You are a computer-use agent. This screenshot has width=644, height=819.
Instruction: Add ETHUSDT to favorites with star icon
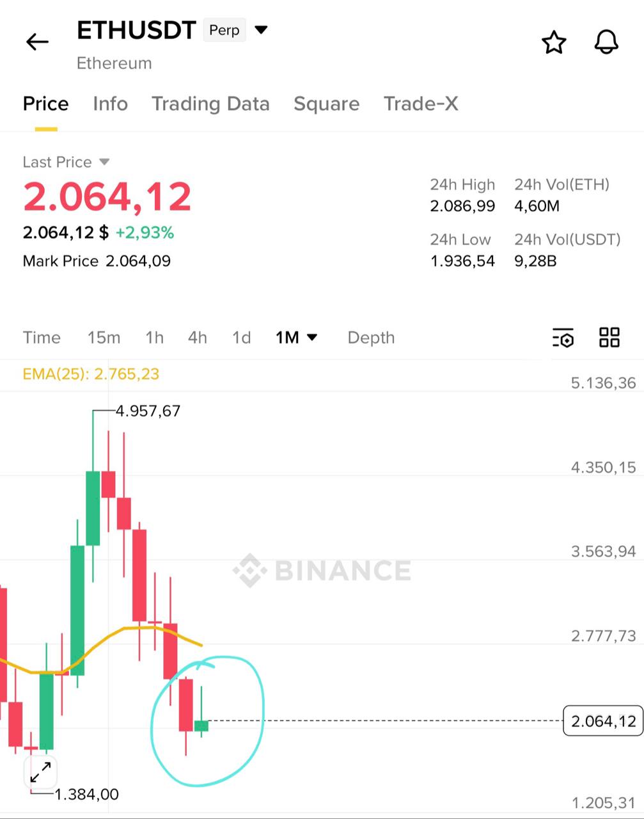(x=554, y=43)
